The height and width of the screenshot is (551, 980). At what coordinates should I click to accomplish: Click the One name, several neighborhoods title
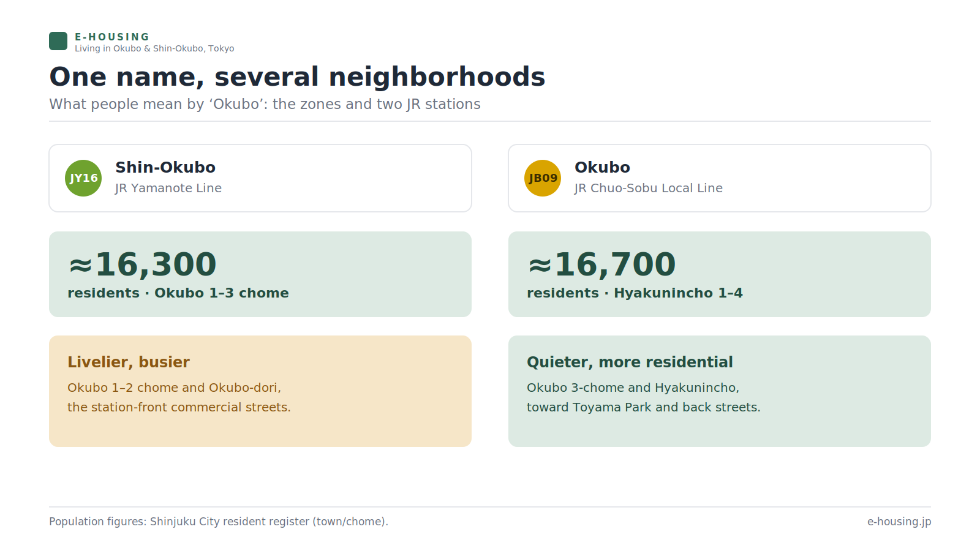point(297,77)
